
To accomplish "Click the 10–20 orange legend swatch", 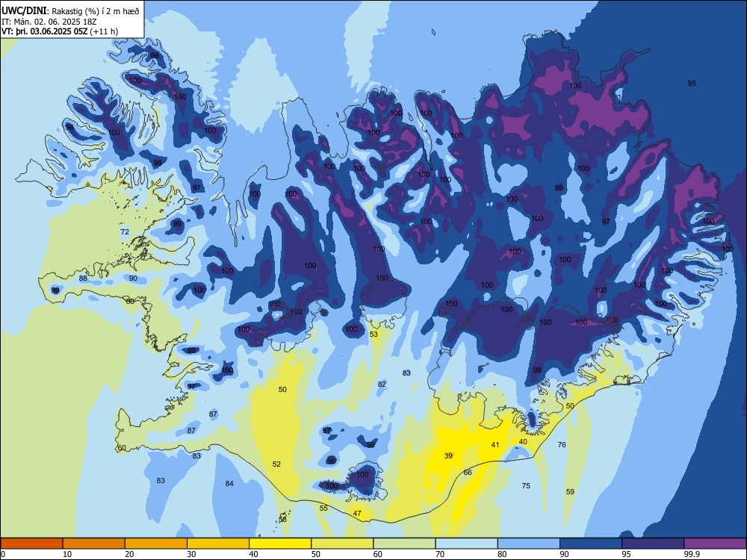I will pyautogui.click(x=94, y=544).
